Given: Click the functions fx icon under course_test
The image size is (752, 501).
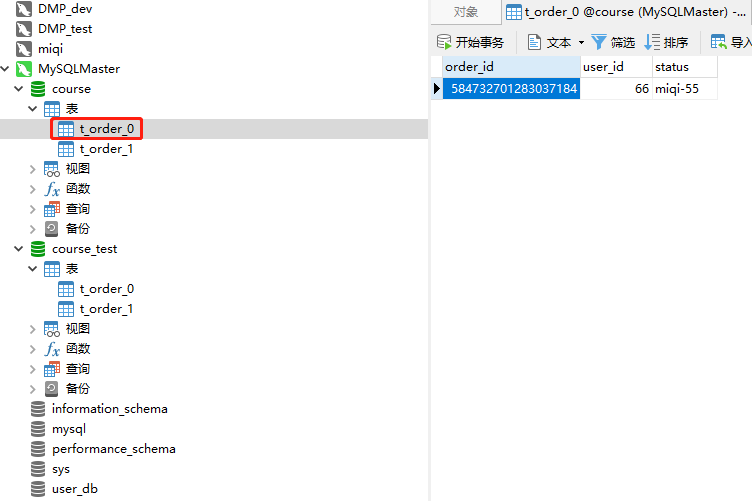Looking at the screenshot, I should point(52,349).
